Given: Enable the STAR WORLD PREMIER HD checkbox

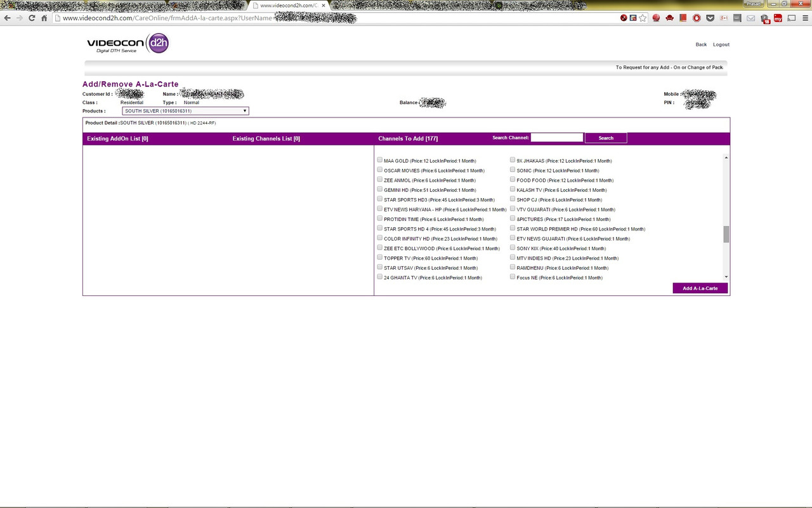Looking at the screenshot, I should [x=513, y=228].
